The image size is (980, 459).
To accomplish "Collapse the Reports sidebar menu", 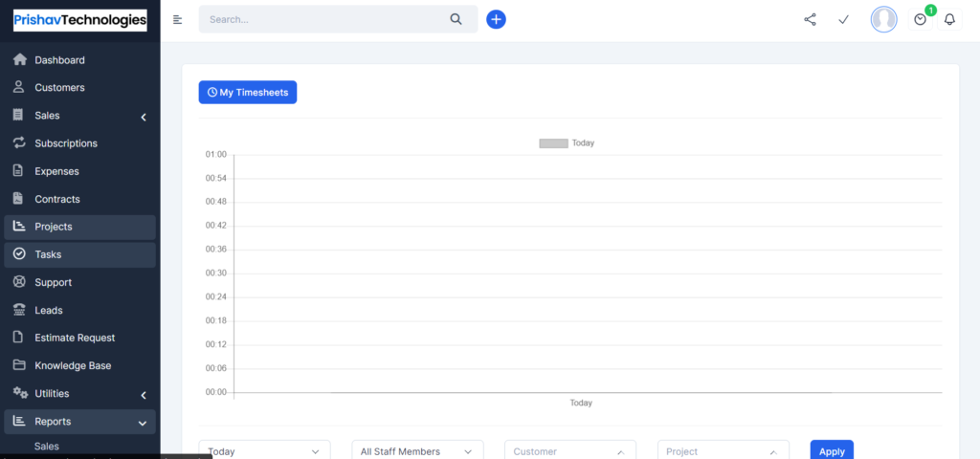I will [80, 422].
